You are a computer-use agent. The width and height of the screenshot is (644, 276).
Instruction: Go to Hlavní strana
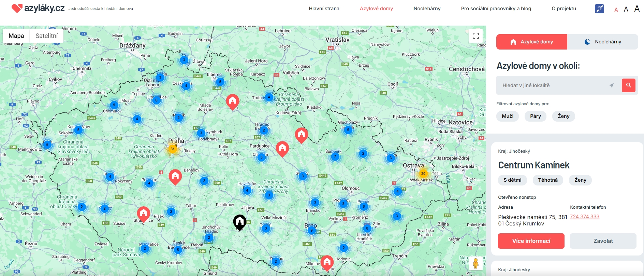(x=324, y=9)
